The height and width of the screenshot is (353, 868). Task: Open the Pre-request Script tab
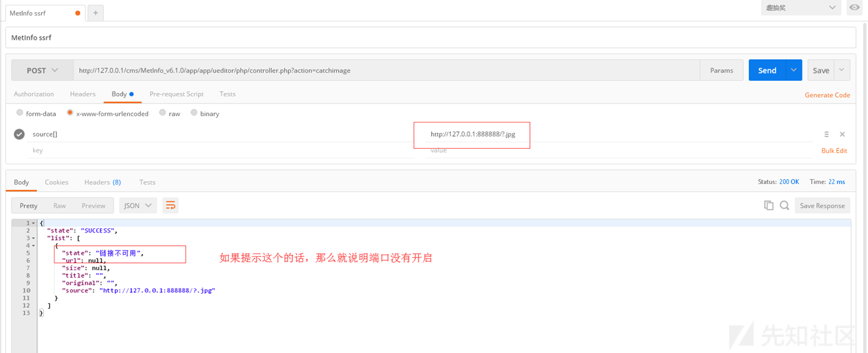click(x=176, y=94)
